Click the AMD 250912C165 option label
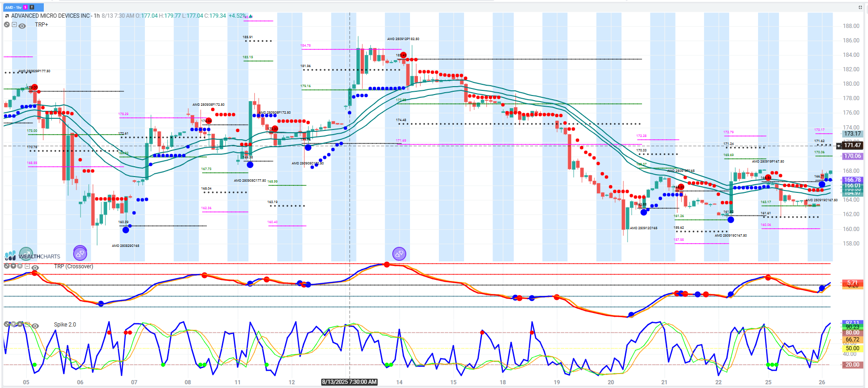Screen dimensions: 868x388 coord(643,228)
